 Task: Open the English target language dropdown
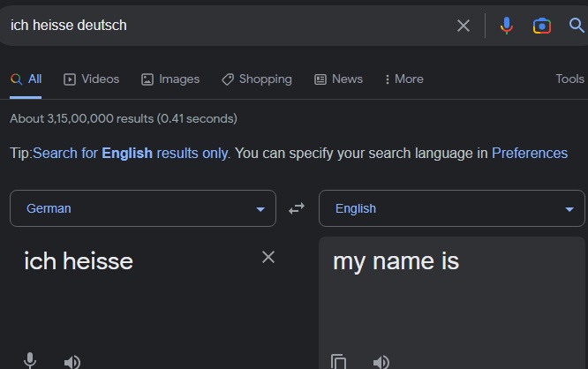[x=452, y=208]
